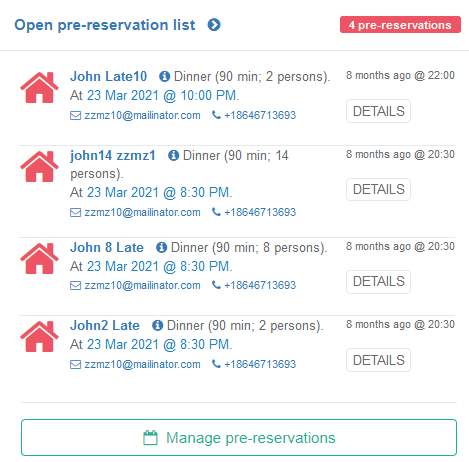The width and height of the screenshot is (469, 462).
Task: Click the info icon next to john14 zzmz1
Action: tap(173, 155)
